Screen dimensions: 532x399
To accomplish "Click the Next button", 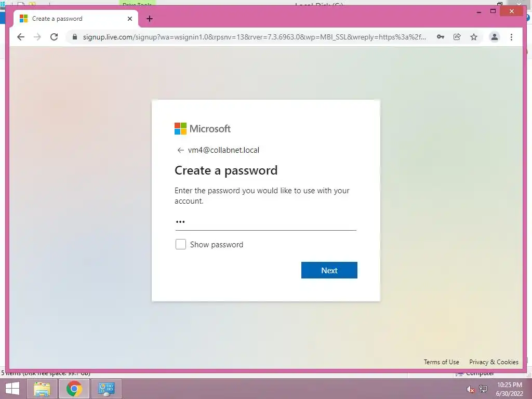I will coord(329,270).
